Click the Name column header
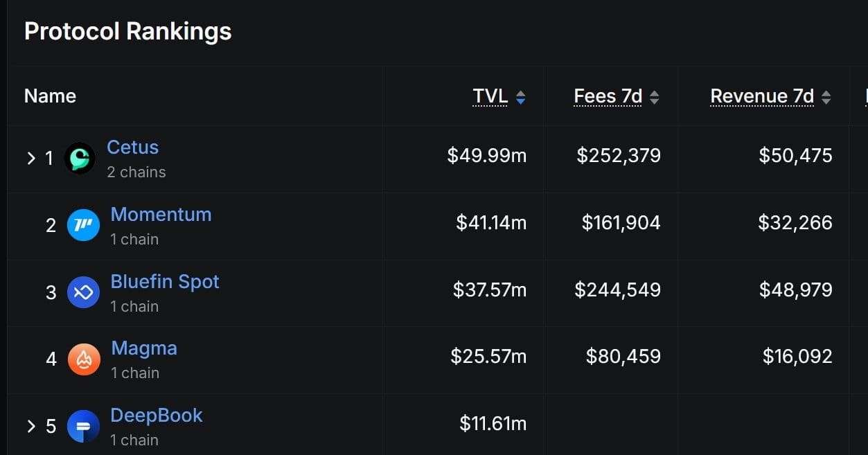The width and height of the screenshot is (868, 455). coord(50,96)
